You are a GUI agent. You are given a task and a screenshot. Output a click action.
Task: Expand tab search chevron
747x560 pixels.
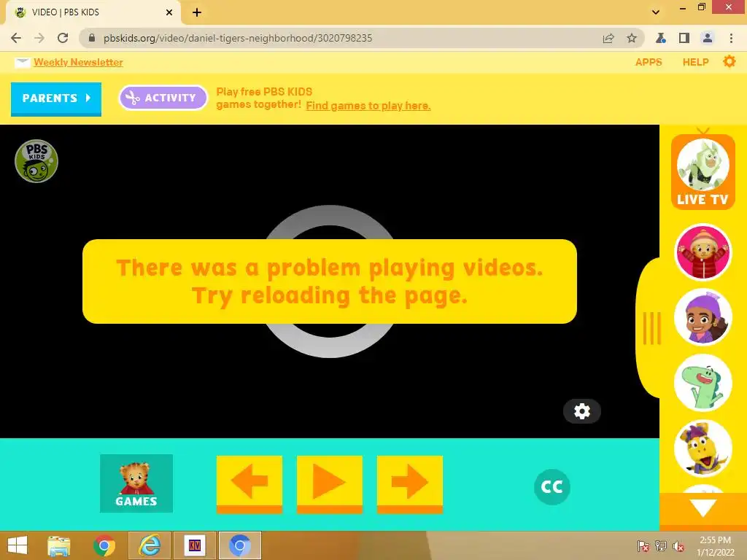point(656,12)
